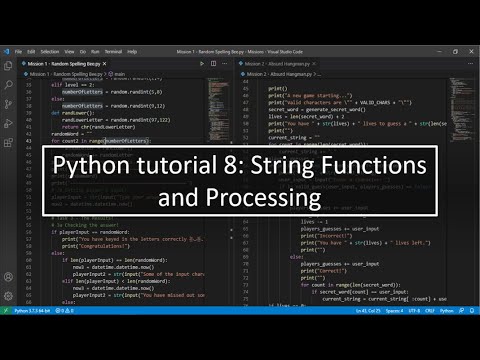
Task: Expand the ellipsis breadcrumb in right editor
Action: [x=319, y=74]
